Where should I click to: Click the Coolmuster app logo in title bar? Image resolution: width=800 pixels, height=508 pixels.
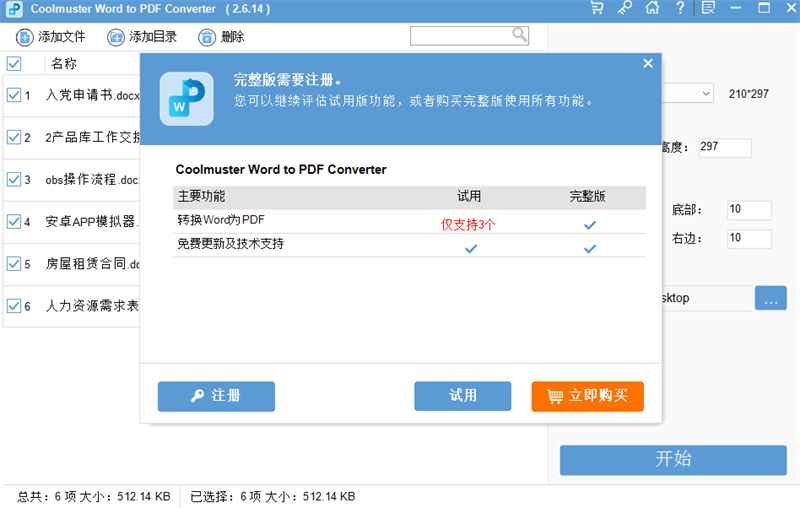pyautogui.click(x=14, y=9)
